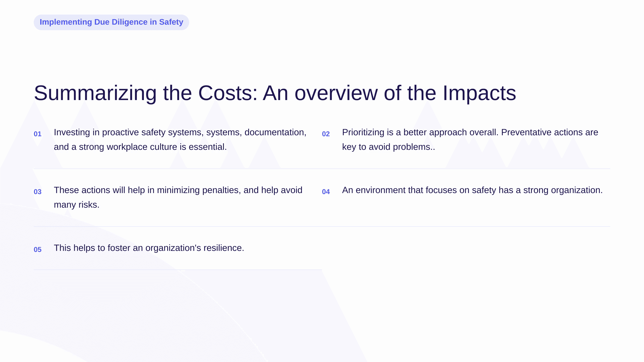Viewport: 644px width, 362px height.
Task: Click the 'Implementing Due Diligence in Safety' pill tag
Action: 111,22
